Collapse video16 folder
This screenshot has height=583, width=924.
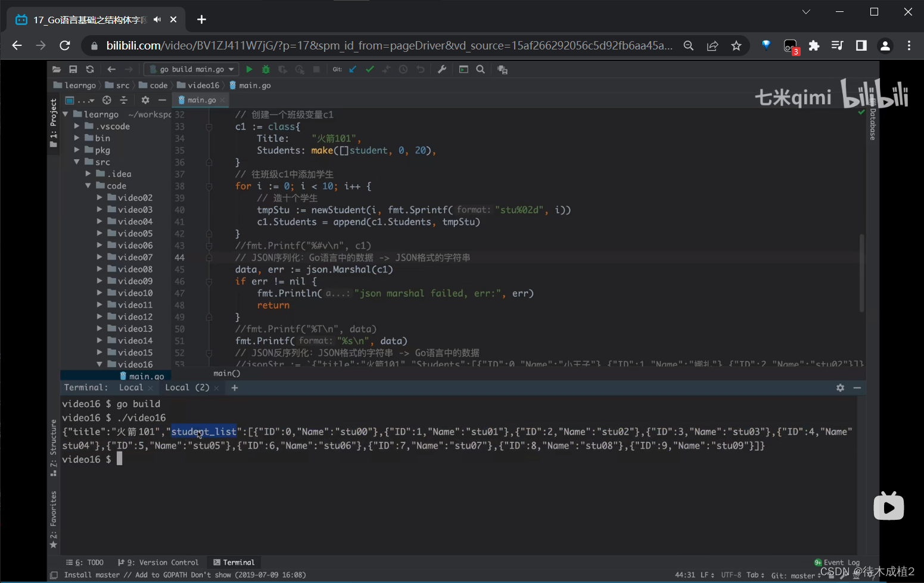(99, 364)
